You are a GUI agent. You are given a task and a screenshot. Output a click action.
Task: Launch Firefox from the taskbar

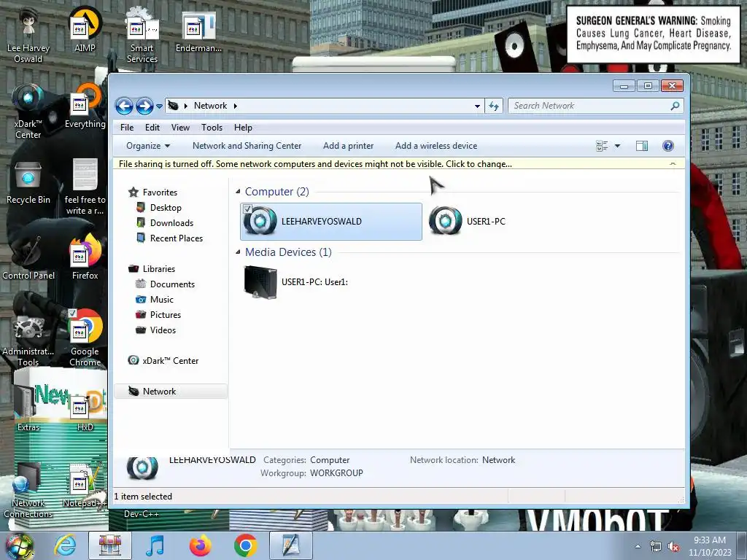tap(200, 545)
